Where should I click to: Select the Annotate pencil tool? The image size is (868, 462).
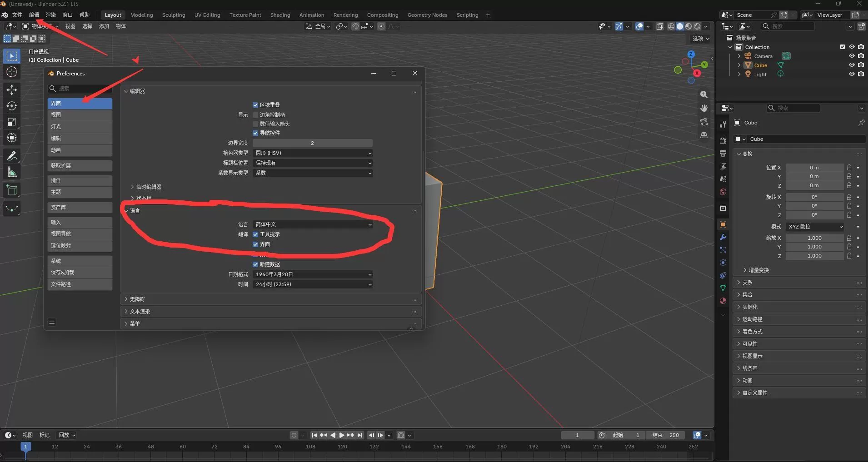tap(12, 156)
